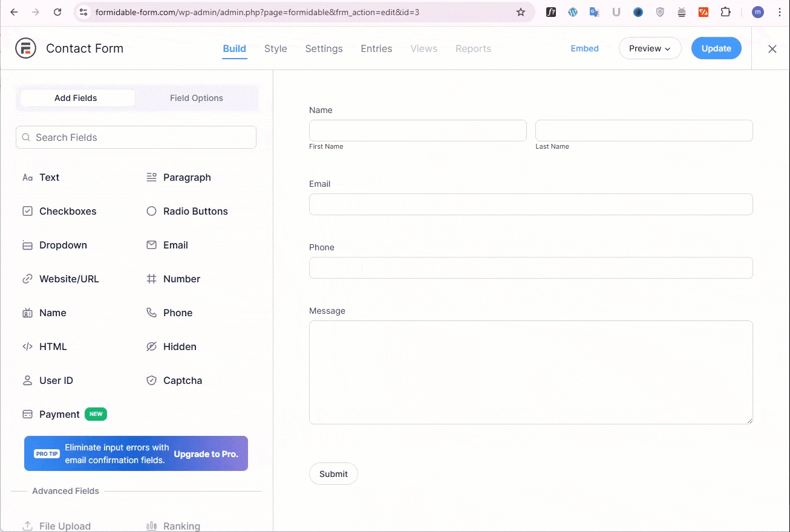Click the Formidable Forms logo icon
Viewport: 790px width, 532px height.
26,48
